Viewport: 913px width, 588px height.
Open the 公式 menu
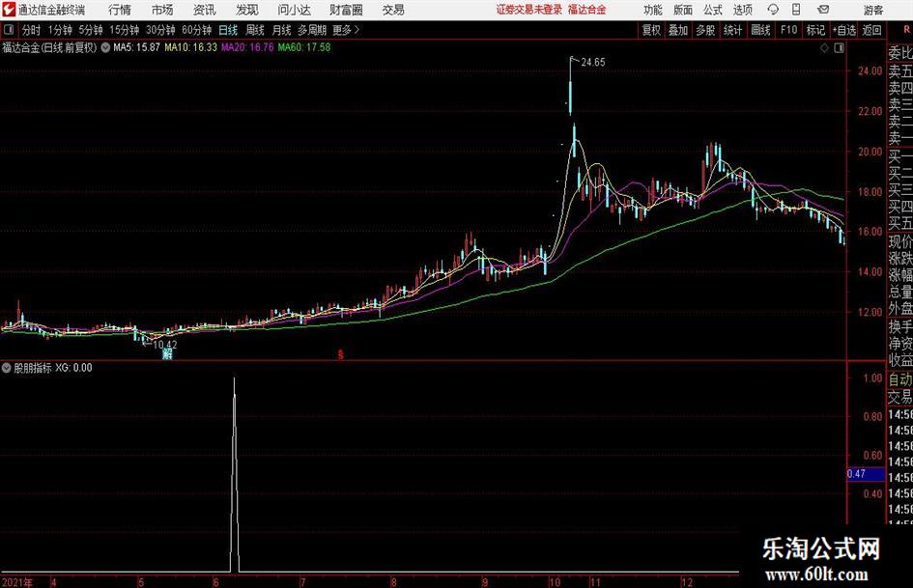coord(713,10)
